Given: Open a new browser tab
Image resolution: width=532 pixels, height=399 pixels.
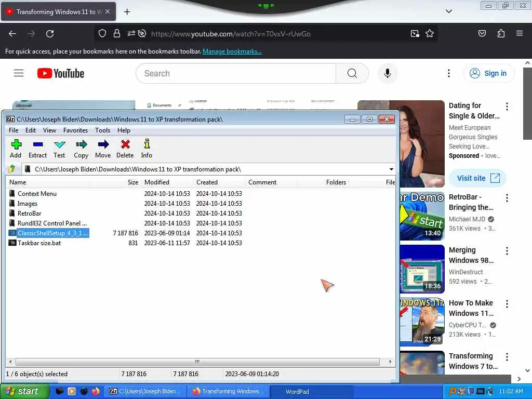Looking at the screenshot, I should (x=127, y=12).
